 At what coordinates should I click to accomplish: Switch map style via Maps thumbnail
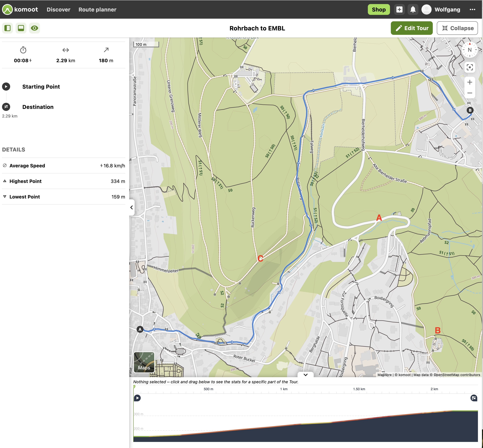click(x=144, y=362)
